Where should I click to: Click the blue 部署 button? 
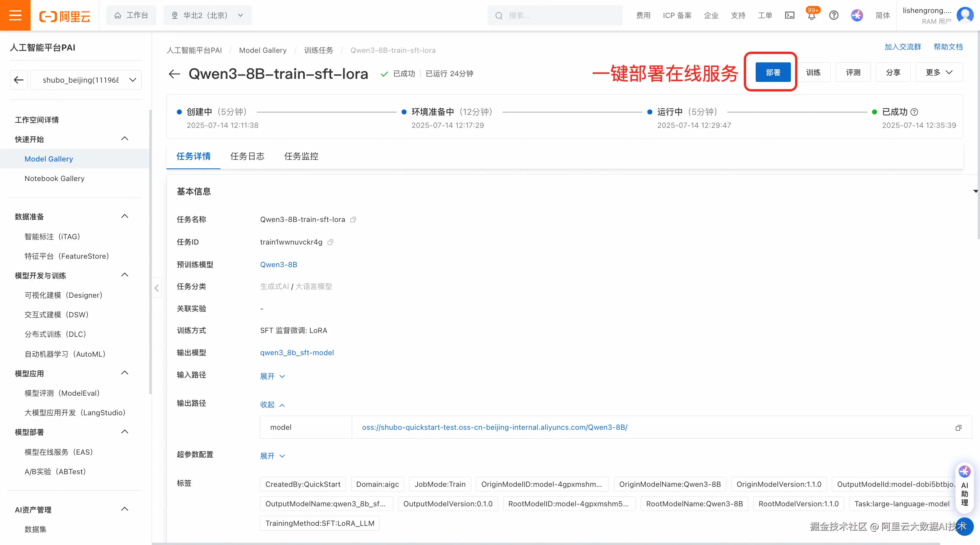[x=773, y=72]
